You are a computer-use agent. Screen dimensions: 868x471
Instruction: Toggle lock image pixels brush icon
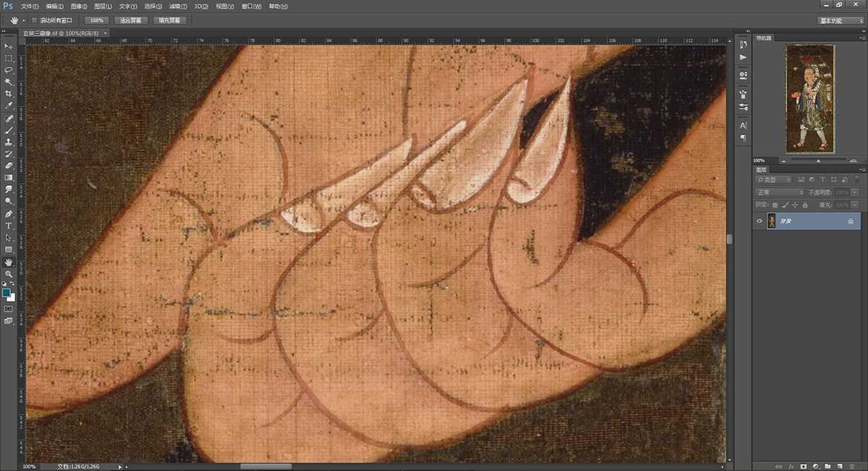pyautogui.click(x=786, y=205)
